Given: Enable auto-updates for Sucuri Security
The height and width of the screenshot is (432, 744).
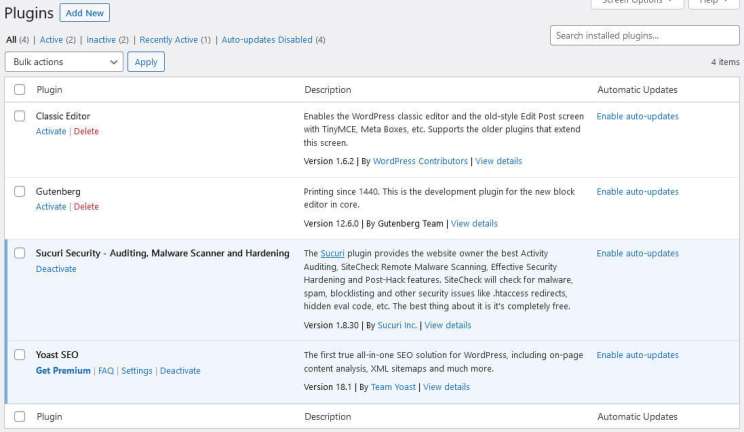Looking at the screenshot, I should pos(637,254).
